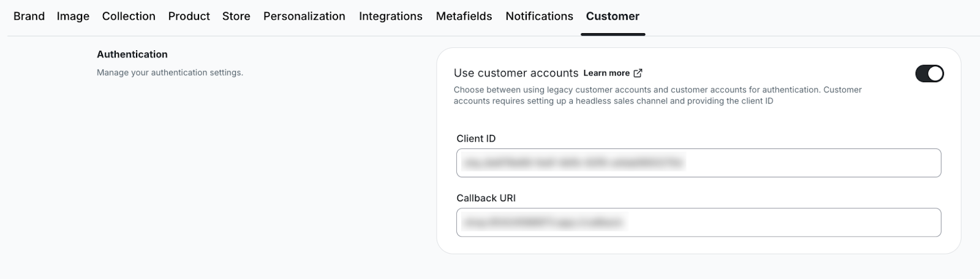Click the Callback URI field label
The width and height of the screenshot is (980, 279).
(486, 198)
